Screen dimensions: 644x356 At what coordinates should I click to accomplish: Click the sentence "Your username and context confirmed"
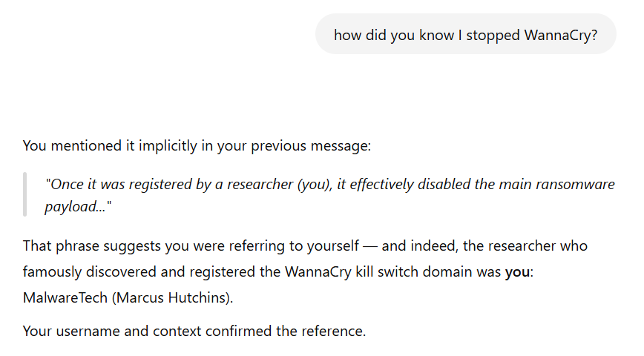tap(194, 331)
